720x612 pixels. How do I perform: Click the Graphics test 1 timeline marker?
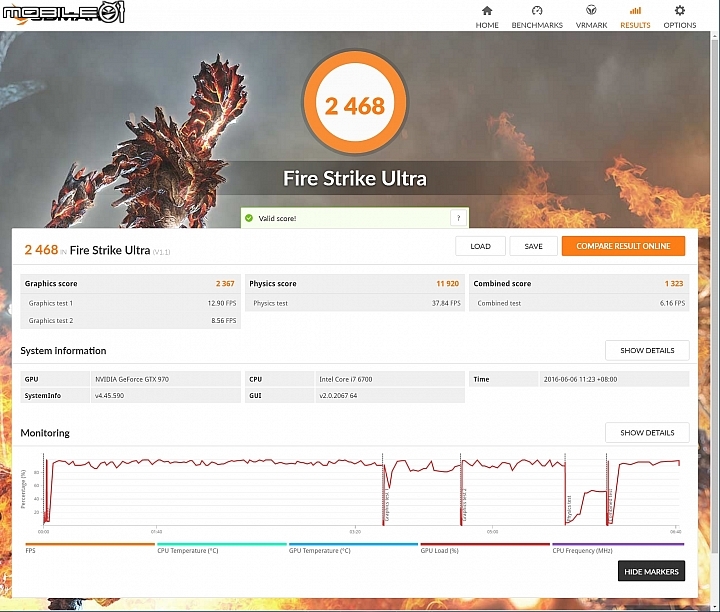(x=387, y=506)
